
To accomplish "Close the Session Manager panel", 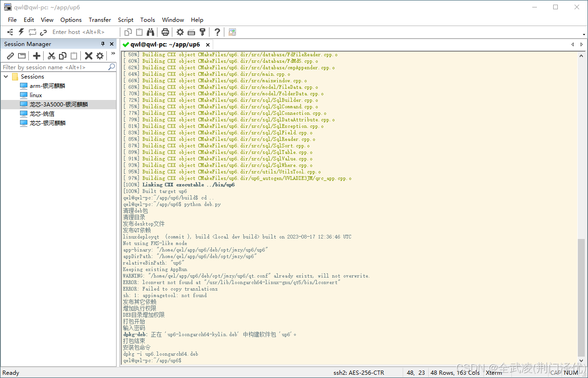I will pos(112,44).
